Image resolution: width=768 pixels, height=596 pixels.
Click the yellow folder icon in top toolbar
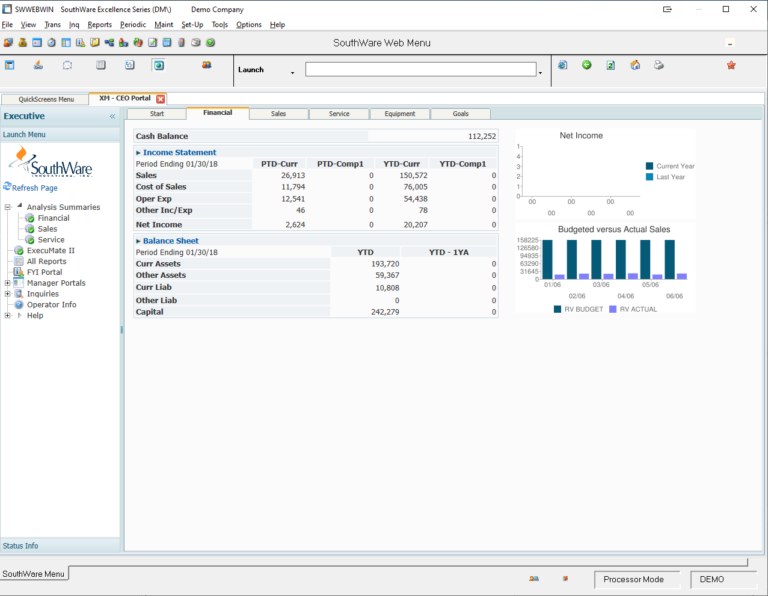pos(95,43)
